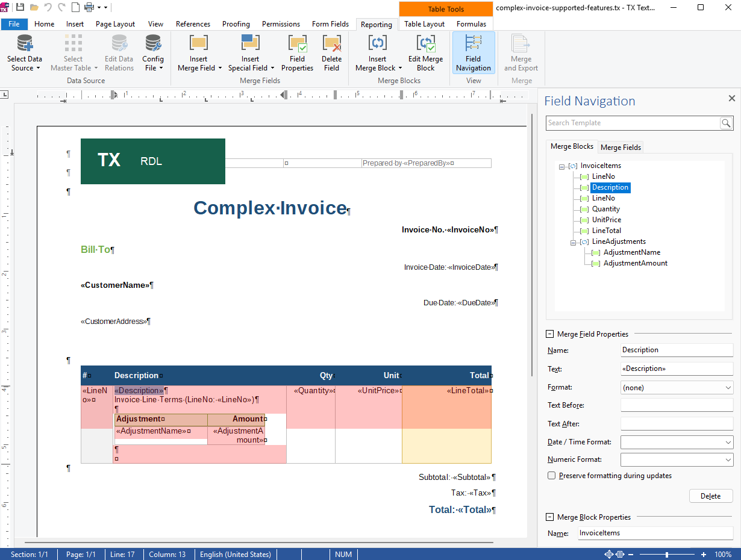Open the Date / Time Format dropdown
Viewport: 741px width, 560px height.
728,442
